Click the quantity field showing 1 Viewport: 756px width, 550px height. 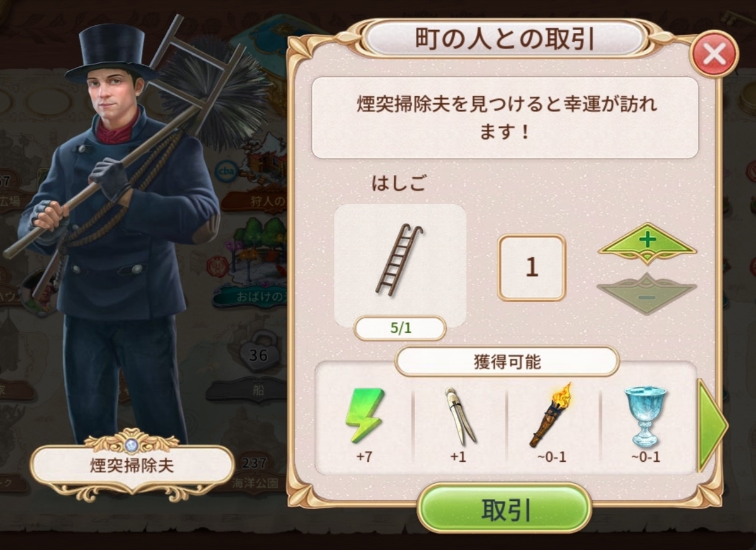coord(532,268)
